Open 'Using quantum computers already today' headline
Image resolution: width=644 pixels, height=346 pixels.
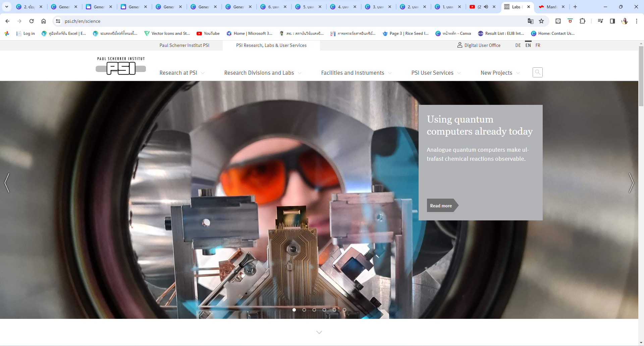(x=480, y=125)
